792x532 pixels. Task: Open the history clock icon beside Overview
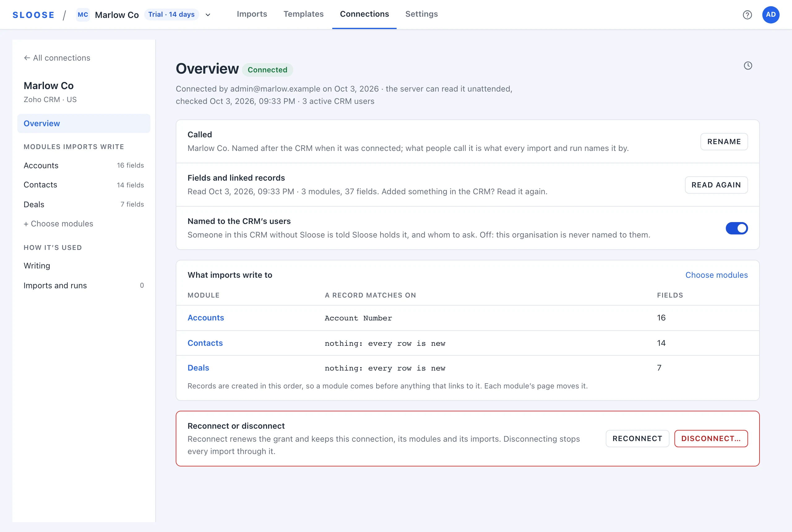[748, 66]
